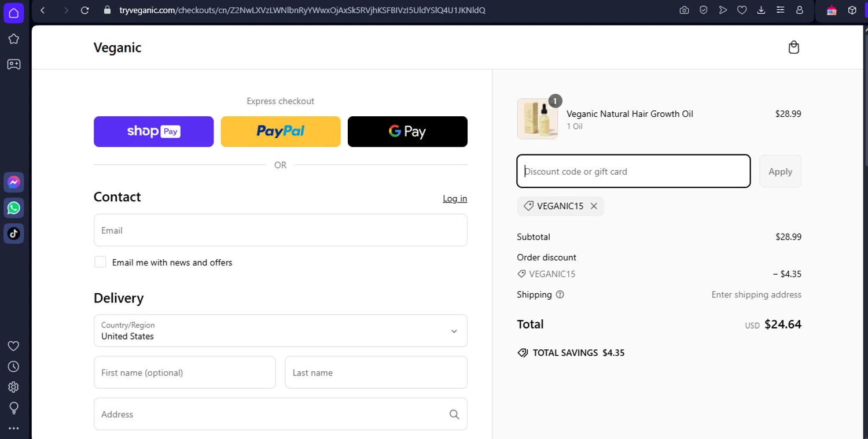Pay with Google Pay
The width and height of the screenshot is (868, 439).
coord(407,131)
